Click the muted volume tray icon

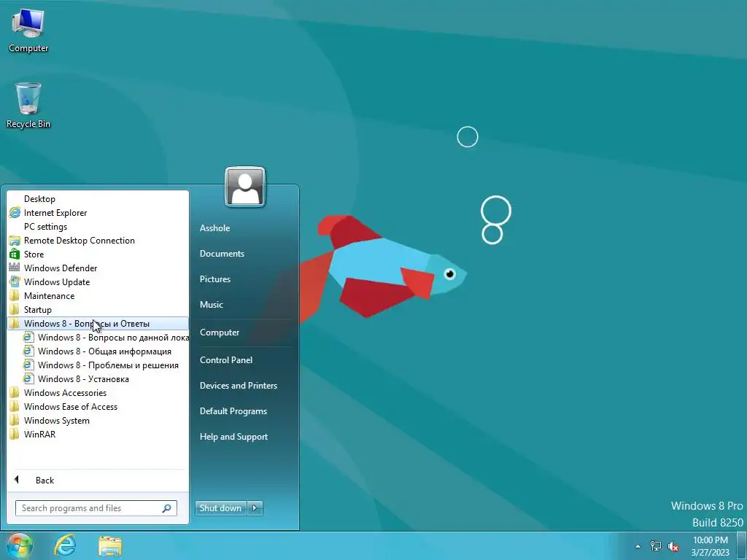coord(673,546)
